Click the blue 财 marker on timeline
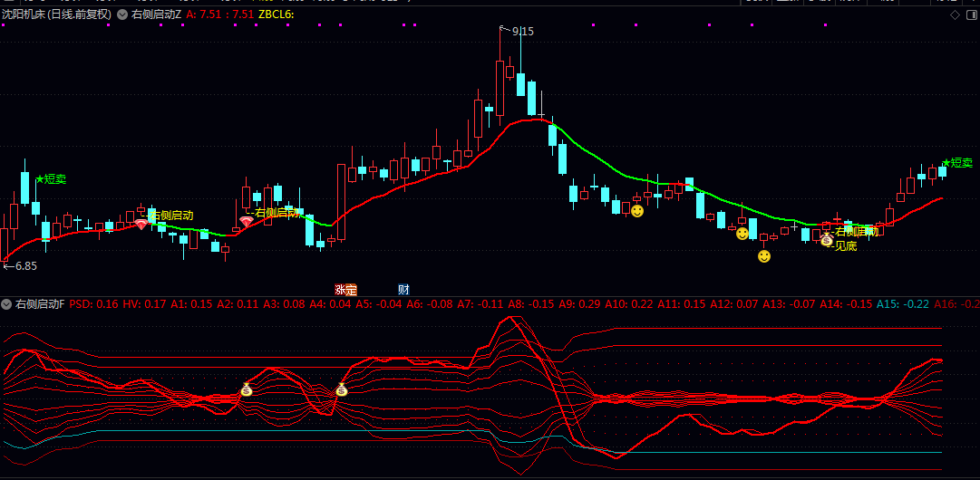980x480 pixels. [403, 290]
